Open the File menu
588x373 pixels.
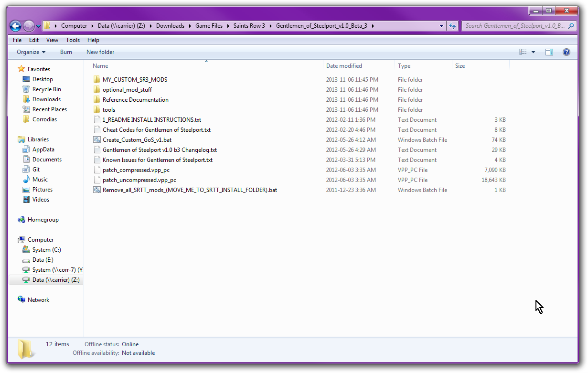pyautogui.click(x=17, y=40)
